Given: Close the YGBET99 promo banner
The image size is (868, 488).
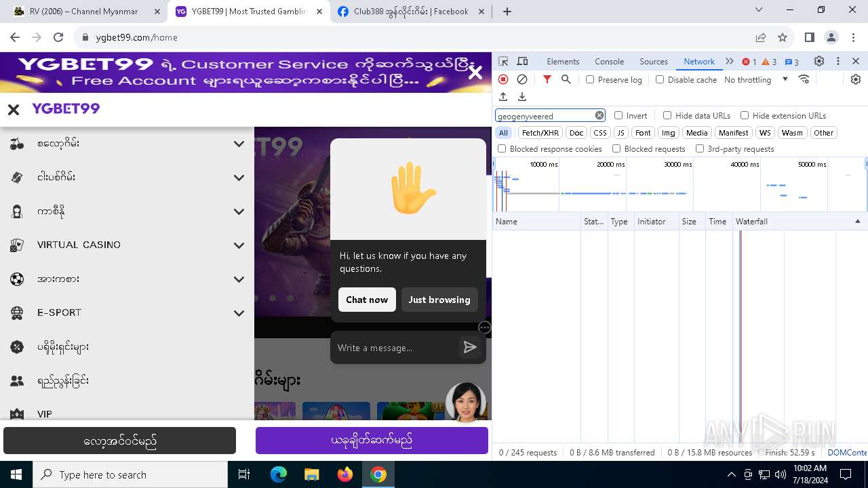Looking at the screenshot, I should point(475,73).
